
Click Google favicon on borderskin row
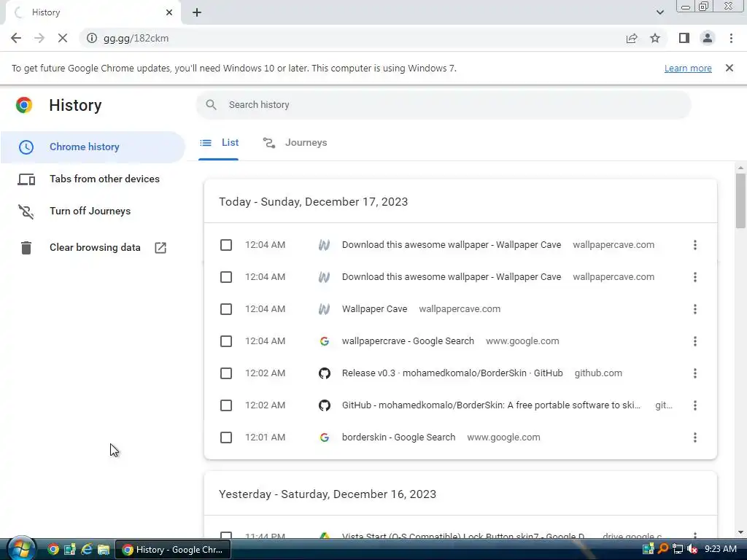coord(325,437)
